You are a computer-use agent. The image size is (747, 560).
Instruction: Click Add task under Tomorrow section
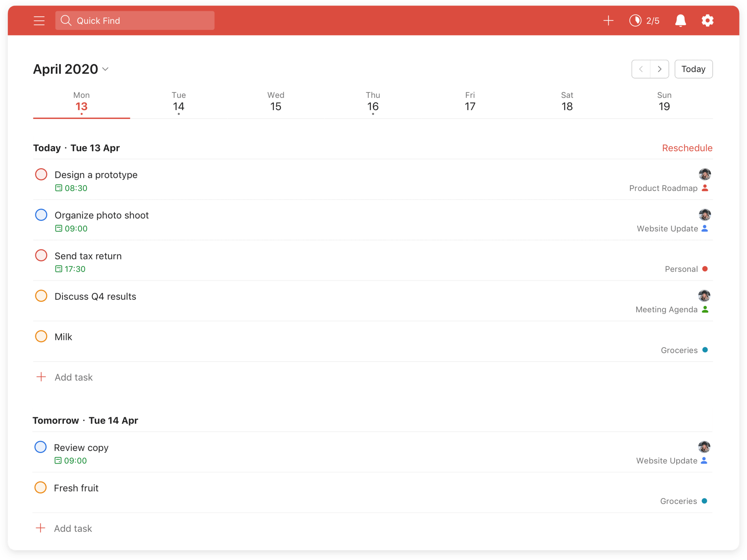pyautogui.click(x=73, y=528)
